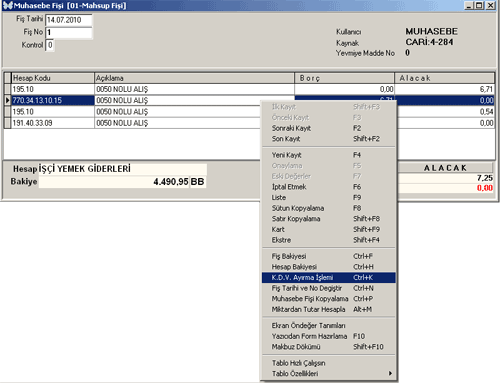The height and width of the screenshot is (383, 500).
Task: Select İptal Etmek in the menu
Action: click(328, 187)
